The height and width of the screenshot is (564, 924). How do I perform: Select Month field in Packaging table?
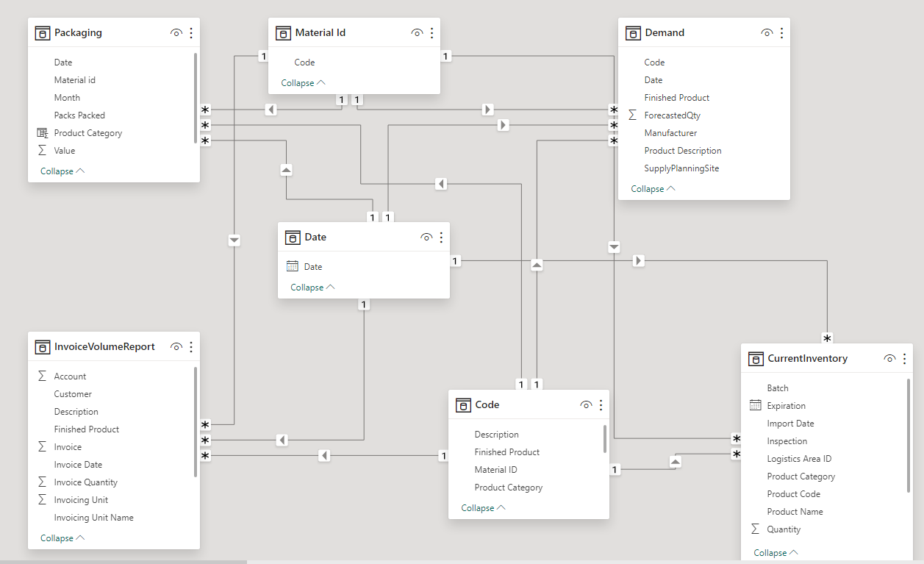point(67,98)
